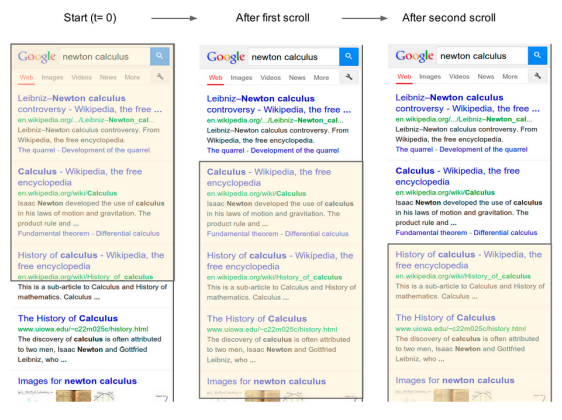This screenshot has width=562, height=420.
Task: Click en.wikipedia.org/wiki/Calculus URL in the Start screen
Action: click(67, 193)
